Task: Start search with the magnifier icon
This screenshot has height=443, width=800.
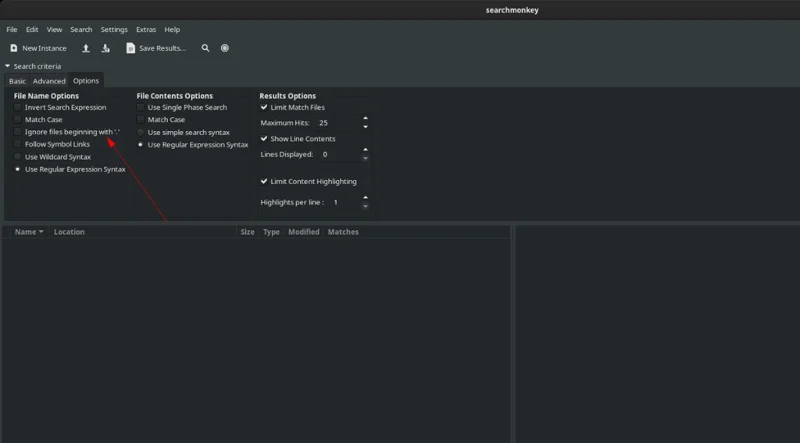Action: [x=205, y=48]
